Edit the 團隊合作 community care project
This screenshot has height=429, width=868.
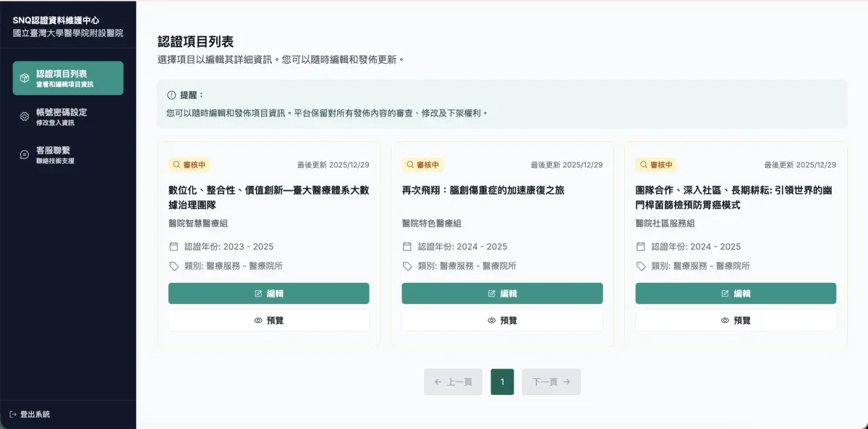(x=735, y=293)
